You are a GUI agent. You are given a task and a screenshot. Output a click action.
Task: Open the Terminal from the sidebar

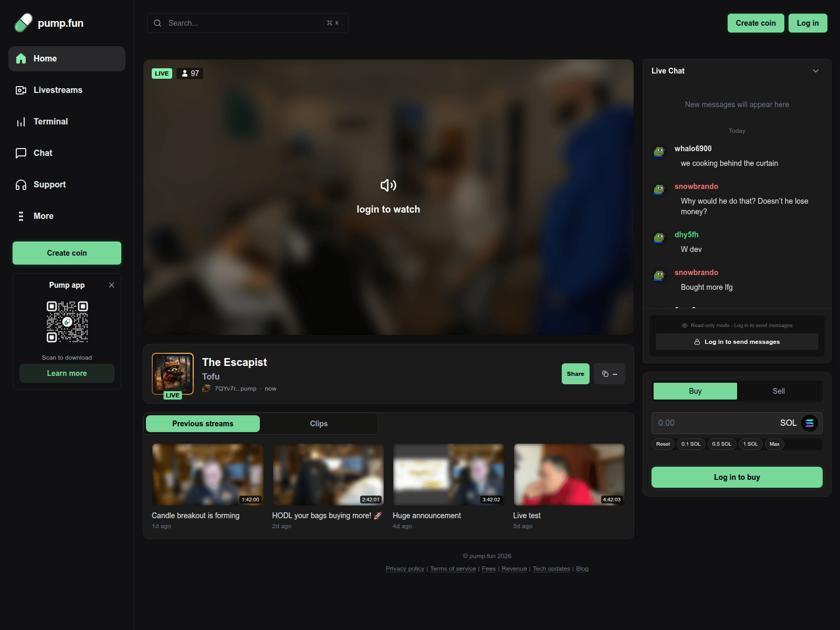point(21,121)
